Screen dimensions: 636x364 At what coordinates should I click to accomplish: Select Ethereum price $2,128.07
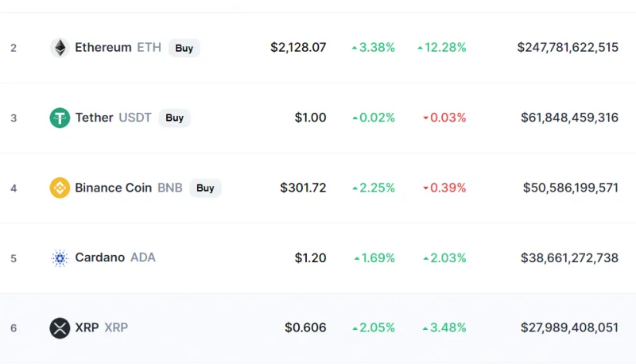point(298,48)
